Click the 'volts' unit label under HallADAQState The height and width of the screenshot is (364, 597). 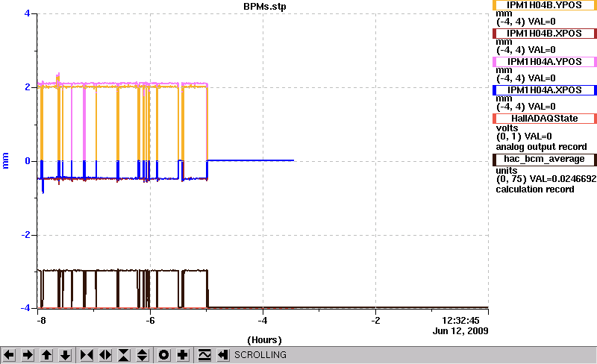(x=507, y=128)
